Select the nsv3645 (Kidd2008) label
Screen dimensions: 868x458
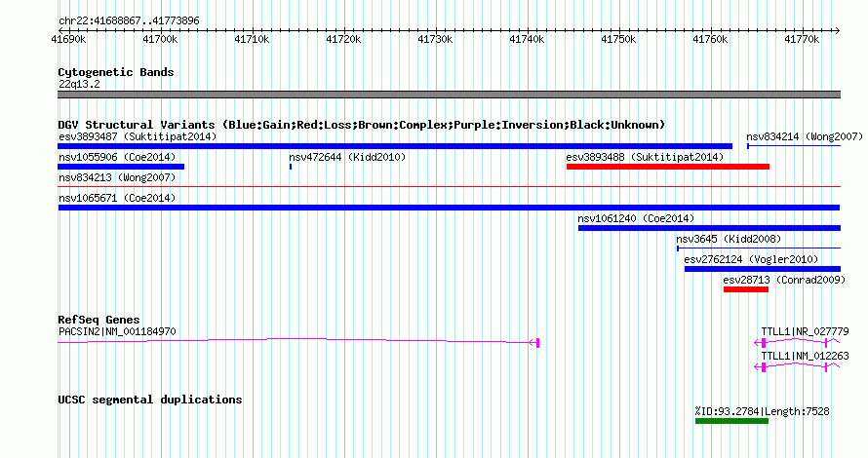click(x=729, y=239)
